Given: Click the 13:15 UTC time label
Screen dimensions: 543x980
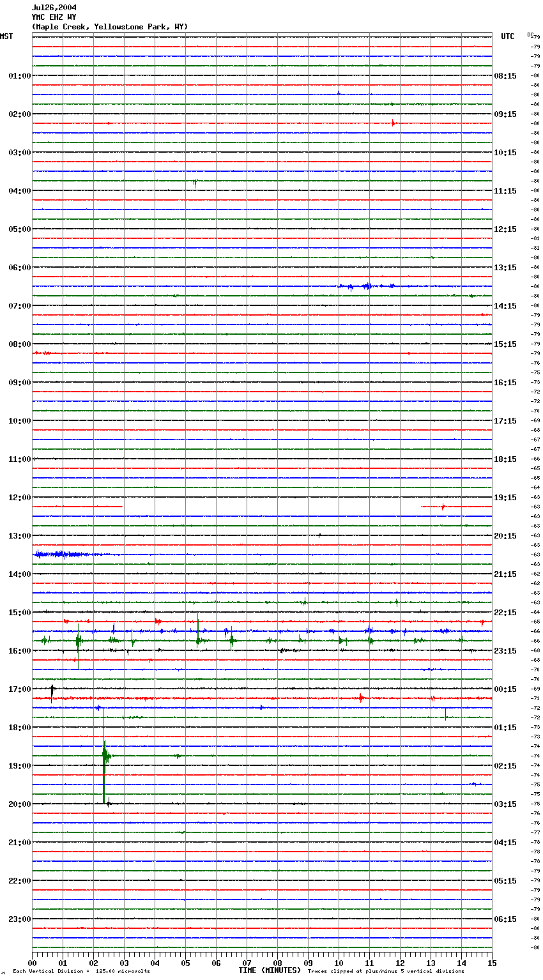Looking at the screenshot, I should click(x=505, y=268).
